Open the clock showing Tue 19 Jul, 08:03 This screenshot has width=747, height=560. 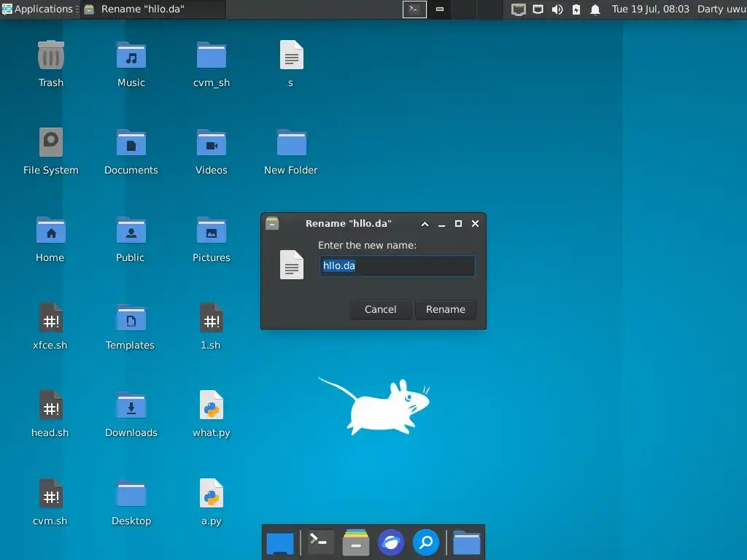(x=650, y=9)
